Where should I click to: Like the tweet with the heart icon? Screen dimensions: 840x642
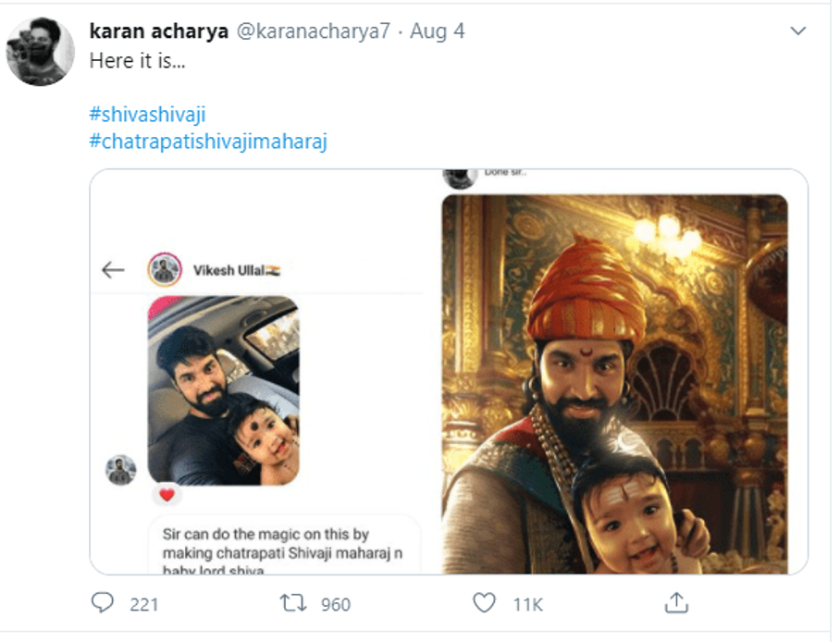pos(484,603)
